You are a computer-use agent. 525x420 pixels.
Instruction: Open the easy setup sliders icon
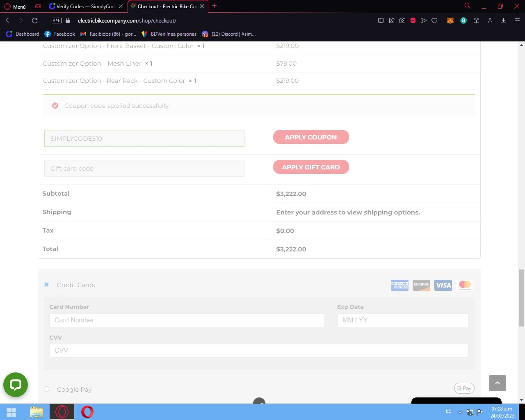point(517,21)
